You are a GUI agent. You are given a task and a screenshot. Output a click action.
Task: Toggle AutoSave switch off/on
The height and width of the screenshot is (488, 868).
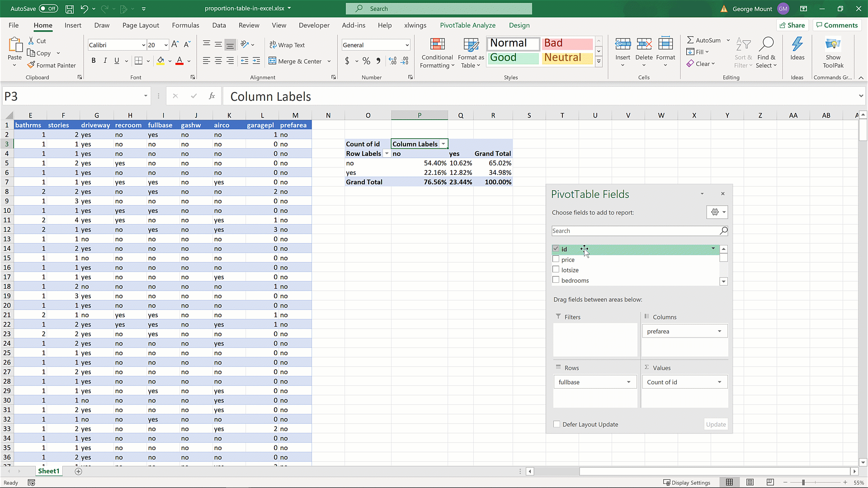pos(48,9)
